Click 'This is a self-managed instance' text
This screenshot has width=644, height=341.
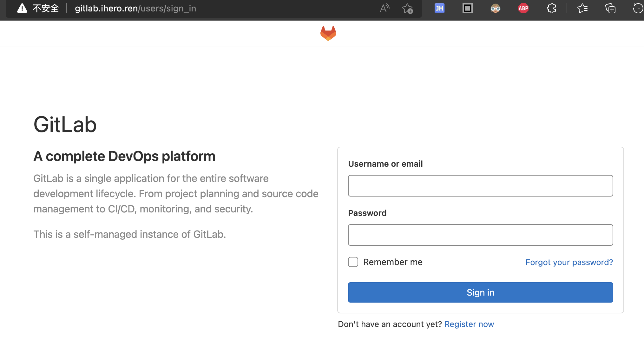coord(130,234)
